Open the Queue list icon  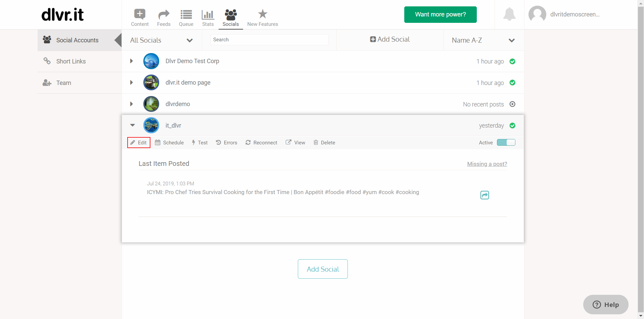(186, 14)
